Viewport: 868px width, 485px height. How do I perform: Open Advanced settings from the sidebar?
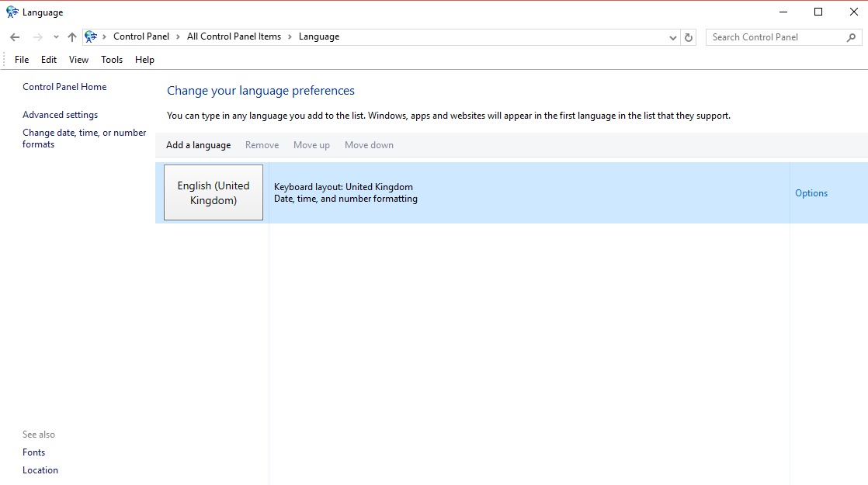click(x=60, y=114)
